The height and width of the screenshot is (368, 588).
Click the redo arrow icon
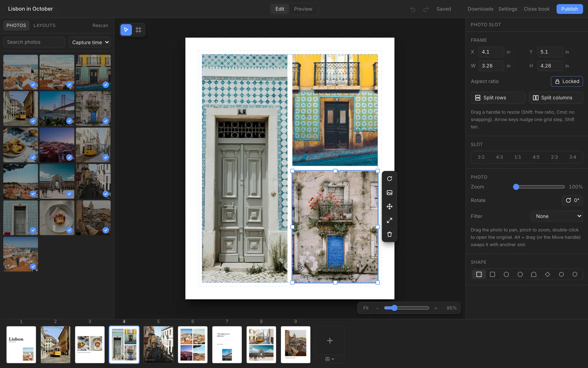tap(426, 9)
